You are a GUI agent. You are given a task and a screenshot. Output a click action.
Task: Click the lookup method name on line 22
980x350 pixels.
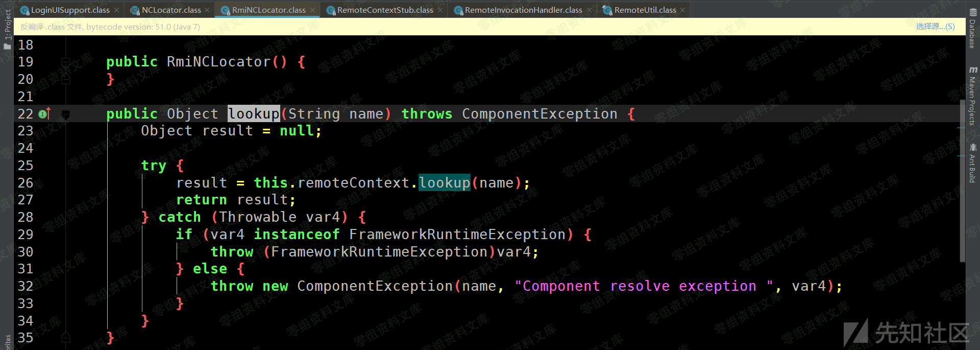[x=254, y=114]
